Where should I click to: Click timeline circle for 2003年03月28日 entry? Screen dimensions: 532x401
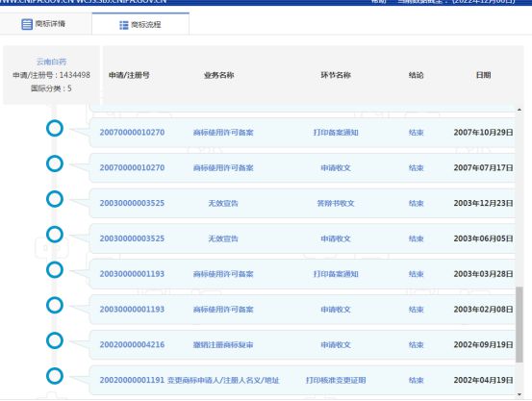click(x=55, y=269)
